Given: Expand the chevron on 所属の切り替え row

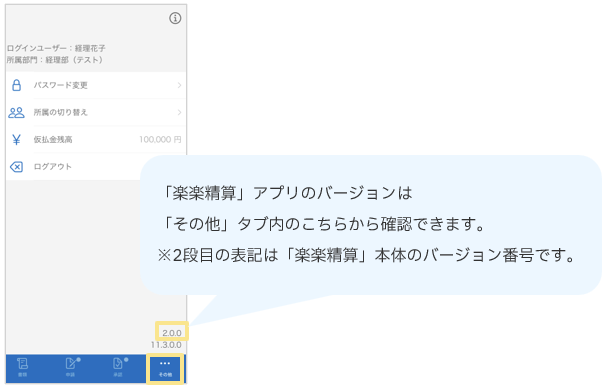Looking at the screenshot, I should point(179,112).
